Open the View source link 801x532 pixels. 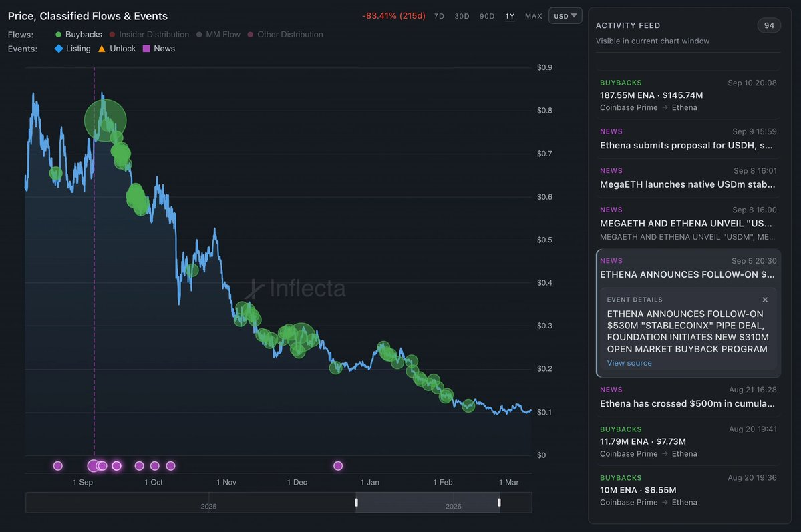click(x=629, y=363)
